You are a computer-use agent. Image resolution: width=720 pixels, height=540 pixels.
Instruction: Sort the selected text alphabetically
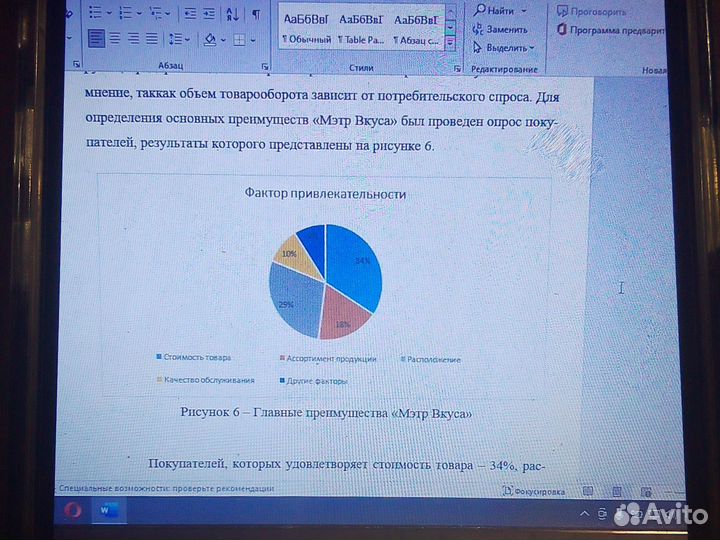(x=232, y=15)
